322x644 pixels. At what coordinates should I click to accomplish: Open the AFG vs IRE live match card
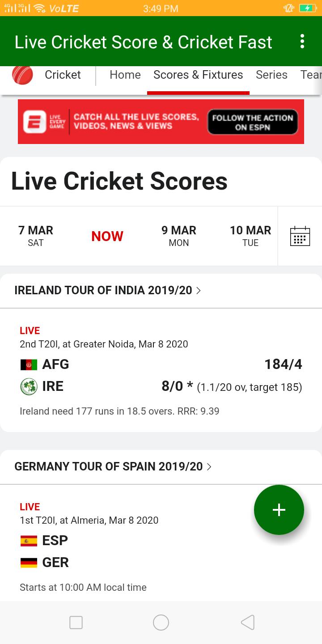click(x=161, y=370)
